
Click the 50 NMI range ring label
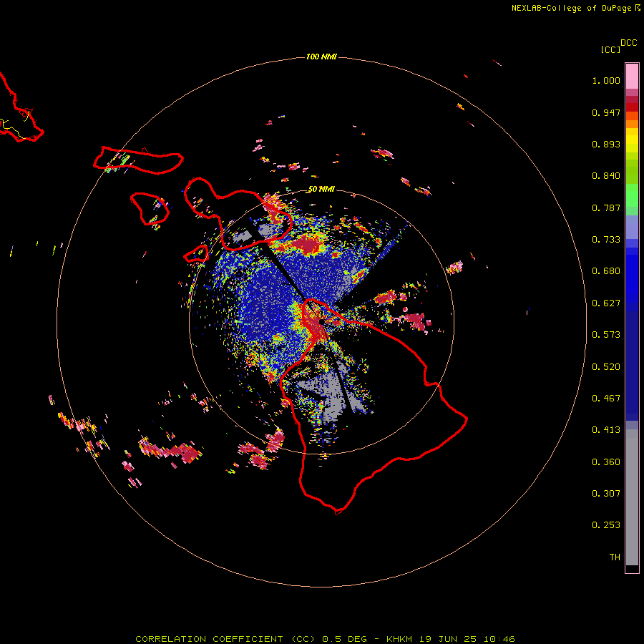tap(321, 189)
